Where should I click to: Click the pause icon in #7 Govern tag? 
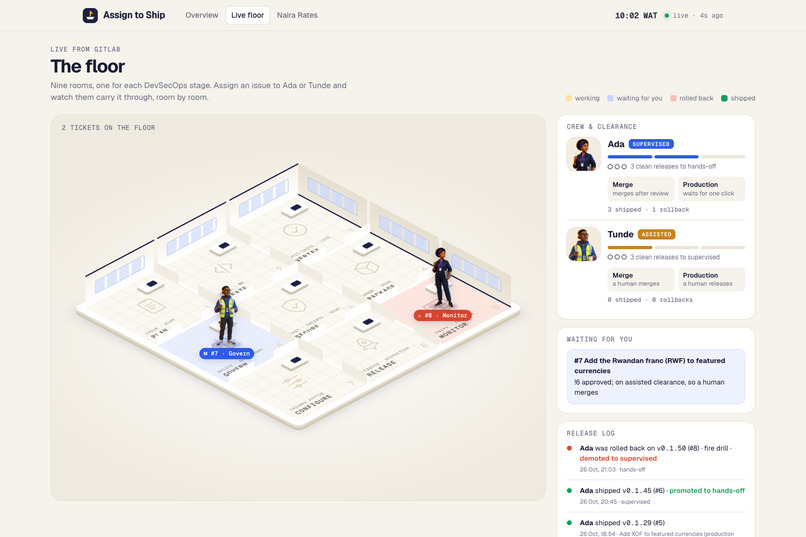(206, 354)
